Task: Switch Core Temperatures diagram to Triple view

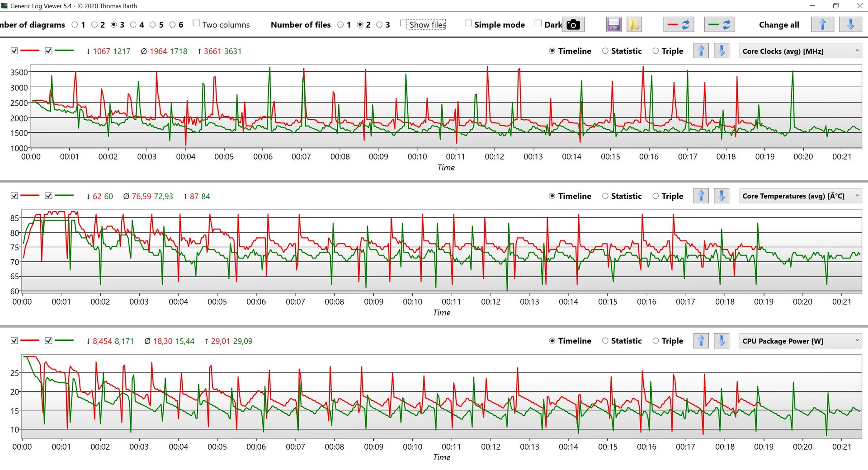Action: (x=656, y=196)
